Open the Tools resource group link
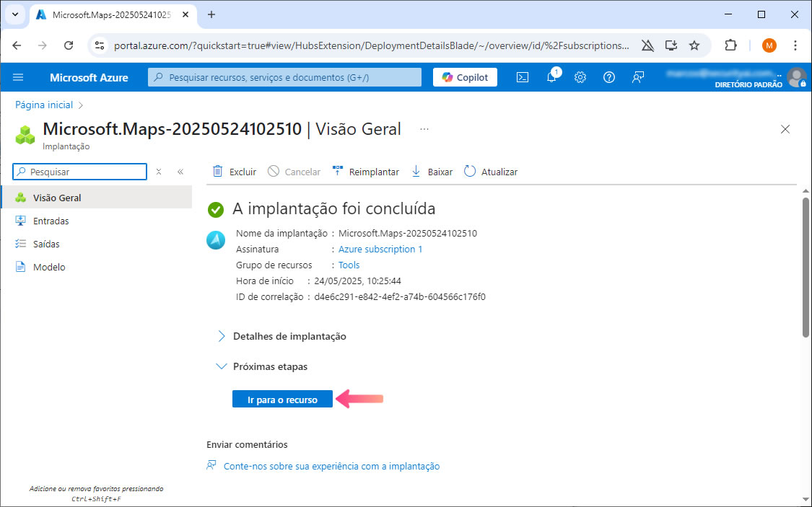 pos(349,265)
